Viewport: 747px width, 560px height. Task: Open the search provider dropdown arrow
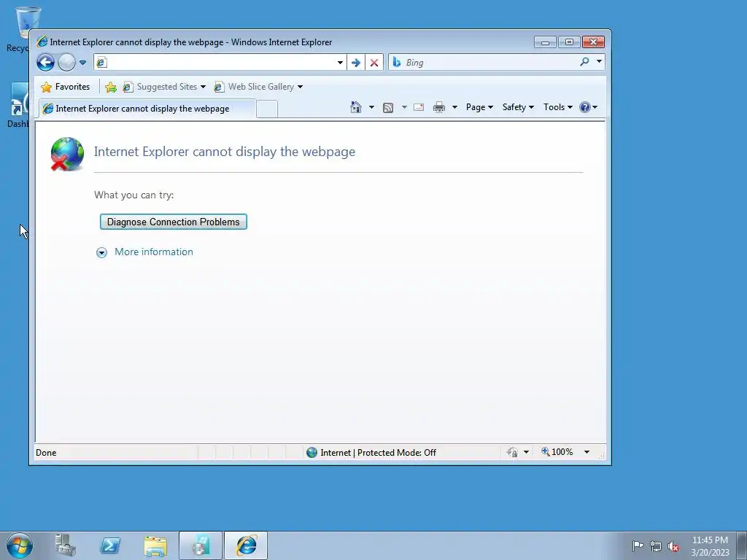pos(600,61)
